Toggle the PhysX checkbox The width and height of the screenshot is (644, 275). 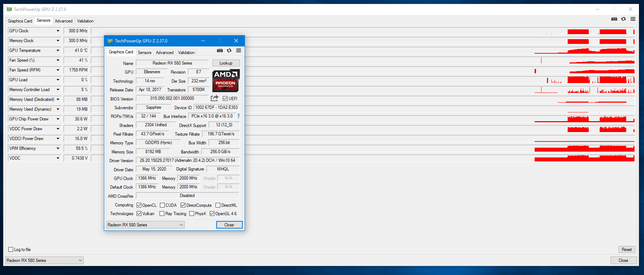point(192,214)
